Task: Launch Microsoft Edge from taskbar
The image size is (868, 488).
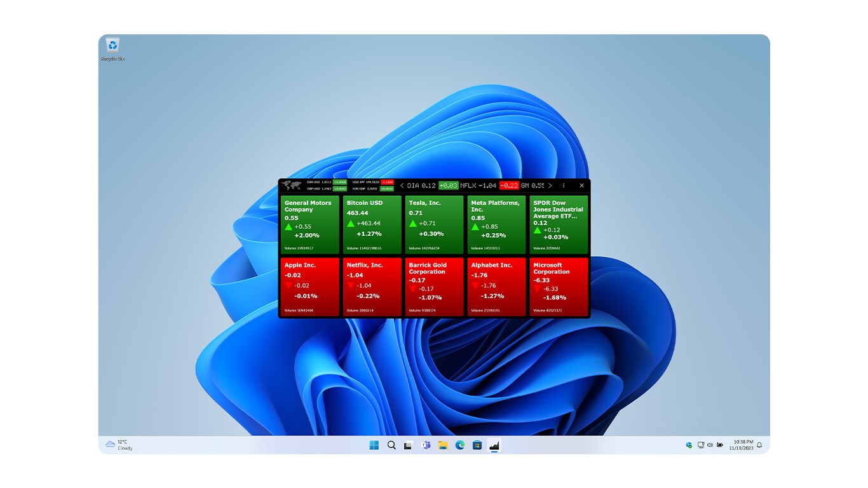Action: click(460, 445)
